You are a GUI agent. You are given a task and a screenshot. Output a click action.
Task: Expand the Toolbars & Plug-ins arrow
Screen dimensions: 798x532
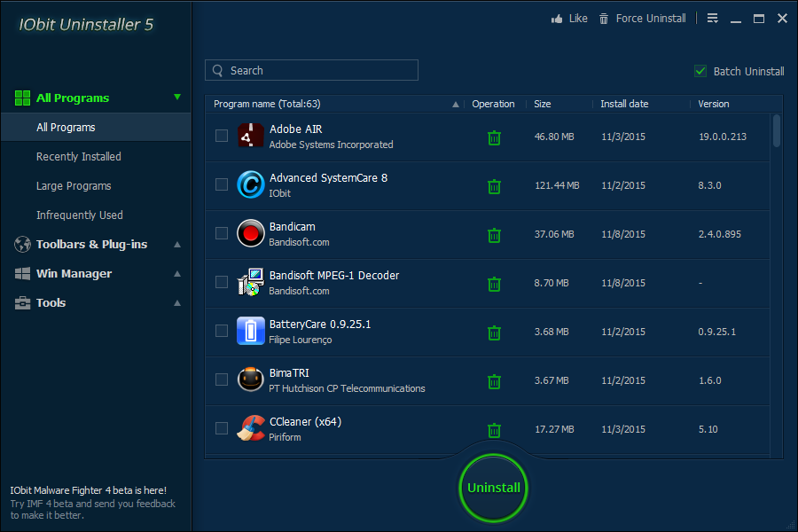(x=177, y=245)
